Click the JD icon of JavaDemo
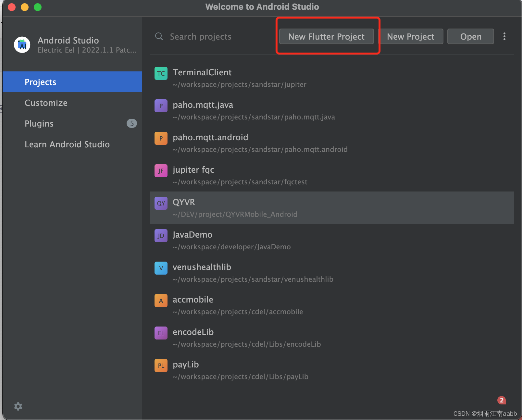 tap(161, 236)
